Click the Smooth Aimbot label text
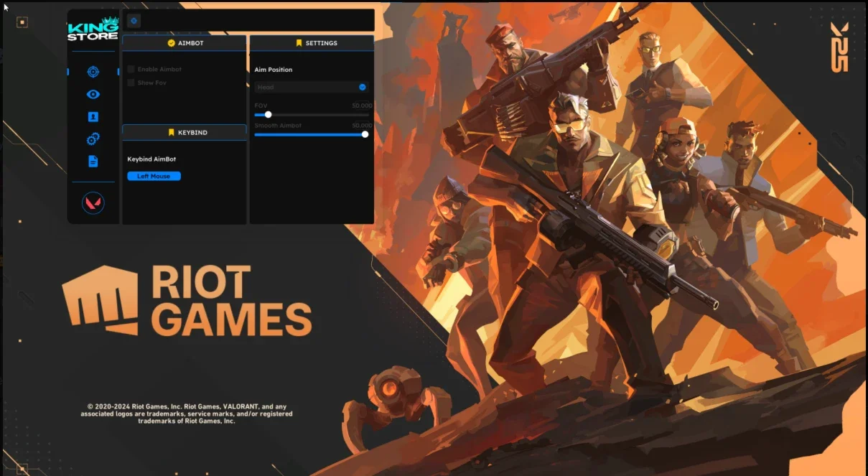The height and width of the screenshot is (476, 868). [x=278, y=126]
